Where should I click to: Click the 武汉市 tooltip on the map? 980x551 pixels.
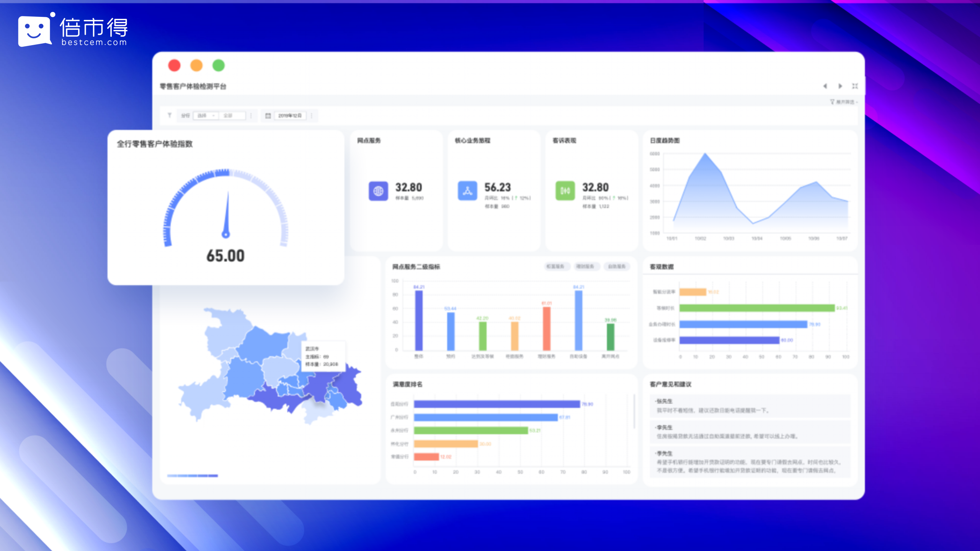(323, 356)
